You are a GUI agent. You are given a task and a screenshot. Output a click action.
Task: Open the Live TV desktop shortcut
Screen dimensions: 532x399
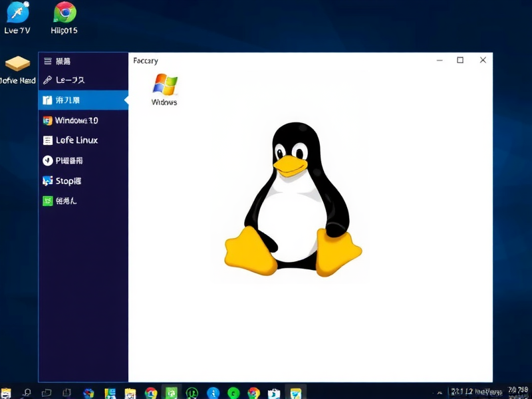click(x=18, y=13)
